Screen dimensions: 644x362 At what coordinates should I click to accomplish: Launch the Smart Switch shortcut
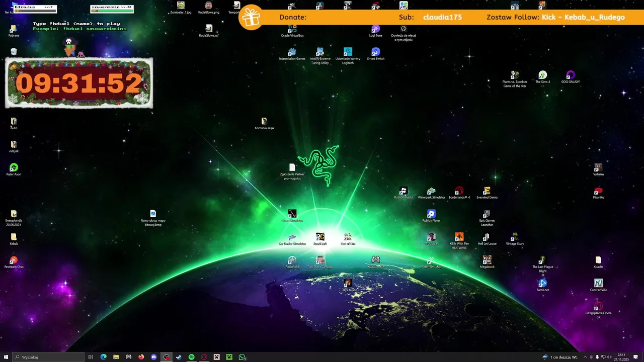coord(375,54)
